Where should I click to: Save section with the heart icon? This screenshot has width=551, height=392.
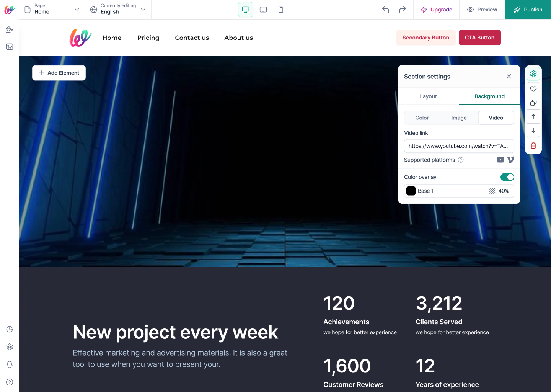coord(533,89)
